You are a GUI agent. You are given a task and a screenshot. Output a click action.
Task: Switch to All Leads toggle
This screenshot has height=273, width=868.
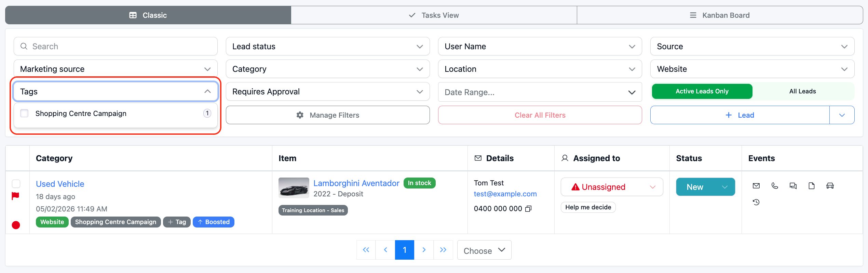click(802, 91)
